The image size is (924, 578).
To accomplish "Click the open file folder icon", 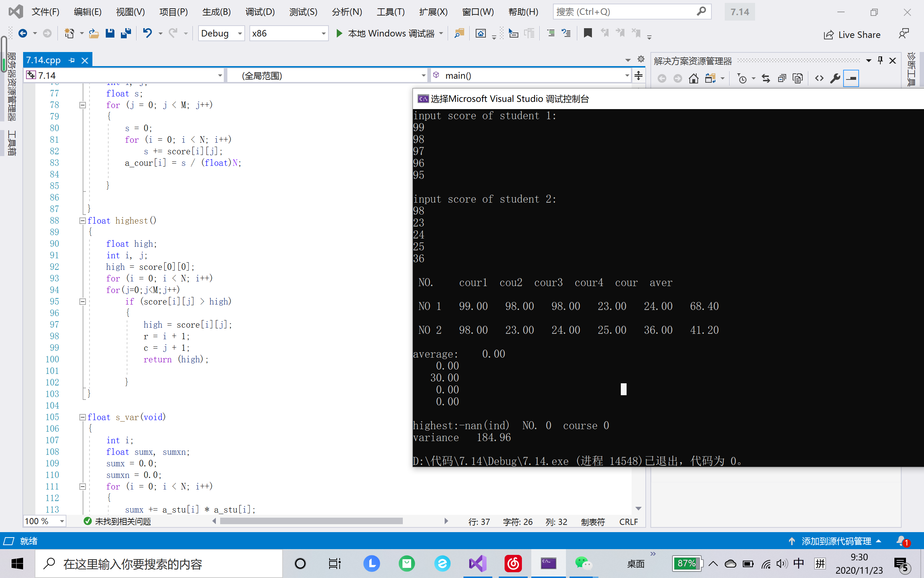I will click(x=93, y=34).
